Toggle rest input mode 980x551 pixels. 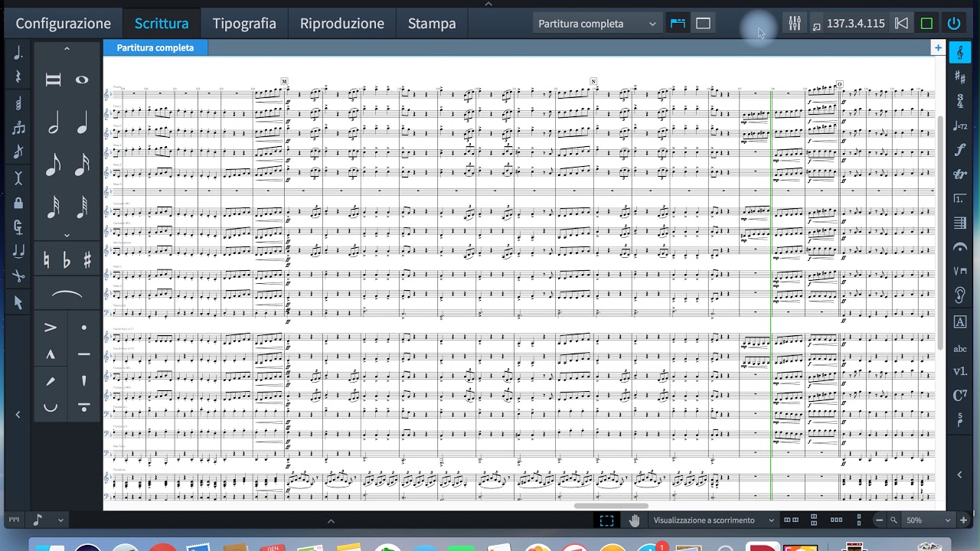(x=18, y=77)
